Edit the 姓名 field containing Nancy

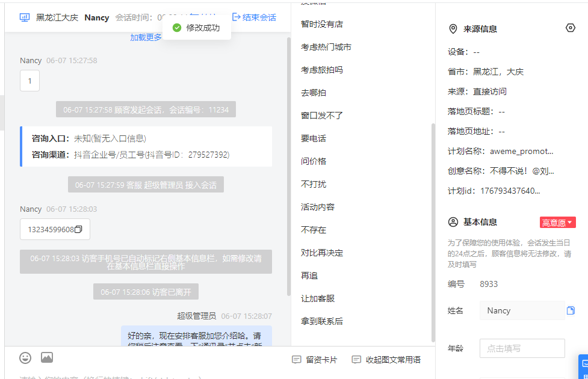[x=522, y=310]
